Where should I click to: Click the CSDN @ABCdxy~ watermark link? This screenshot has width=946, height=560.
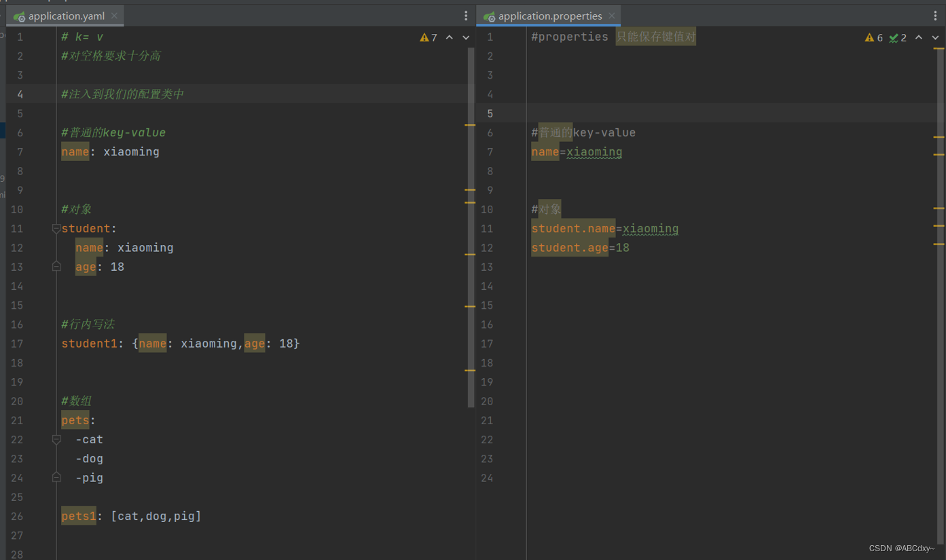click(x=902, y=548)
